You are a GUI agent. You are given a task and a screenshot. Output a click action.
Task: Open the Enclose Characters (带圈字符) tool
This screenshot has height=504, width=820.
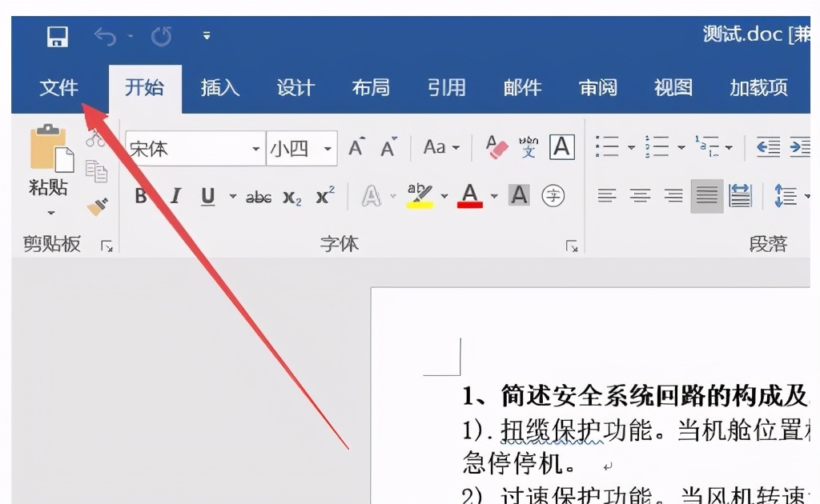point(553,196)
